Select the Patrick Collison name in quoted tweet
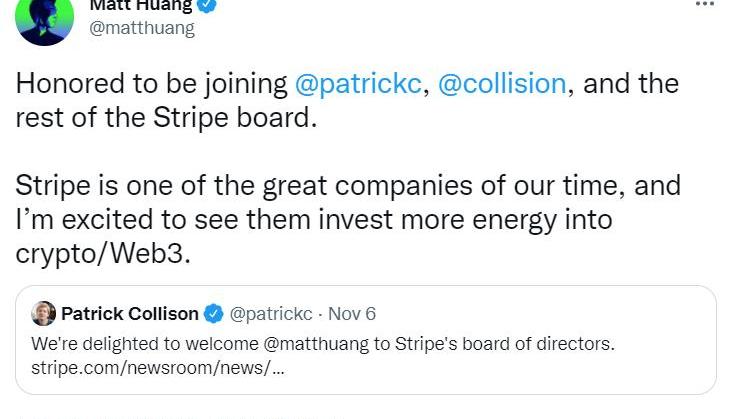Image resolution: width=734 pixels, height=419 pixels. (130, 314)
